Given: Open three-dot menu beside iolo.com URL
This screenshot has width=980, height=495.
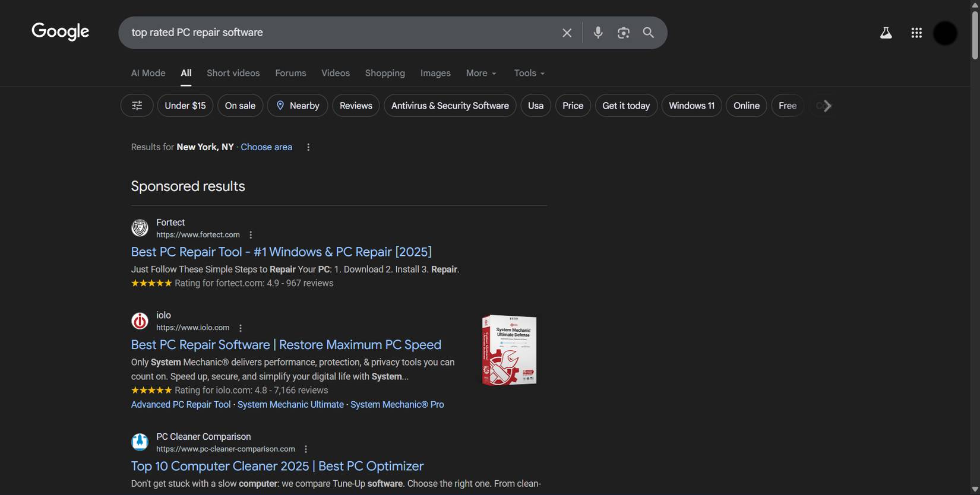Looking at the screenshot, I should click(241, 328).
